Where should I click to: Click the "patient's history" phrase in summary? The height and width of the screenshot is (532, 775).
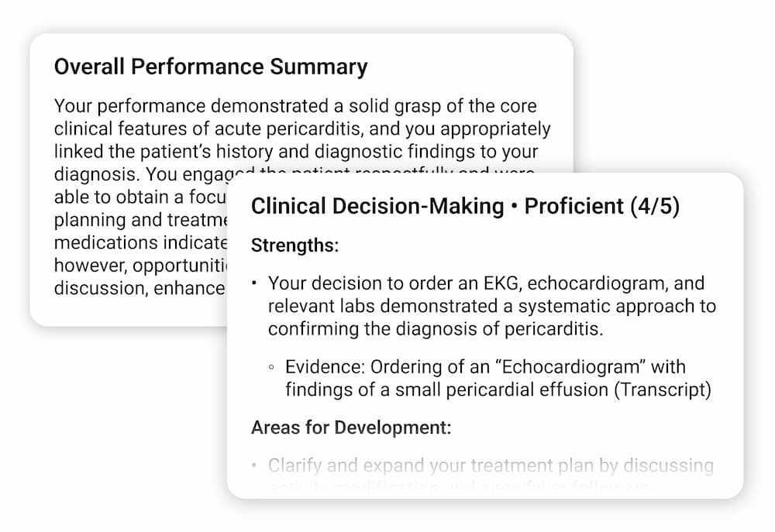(171, 151)
